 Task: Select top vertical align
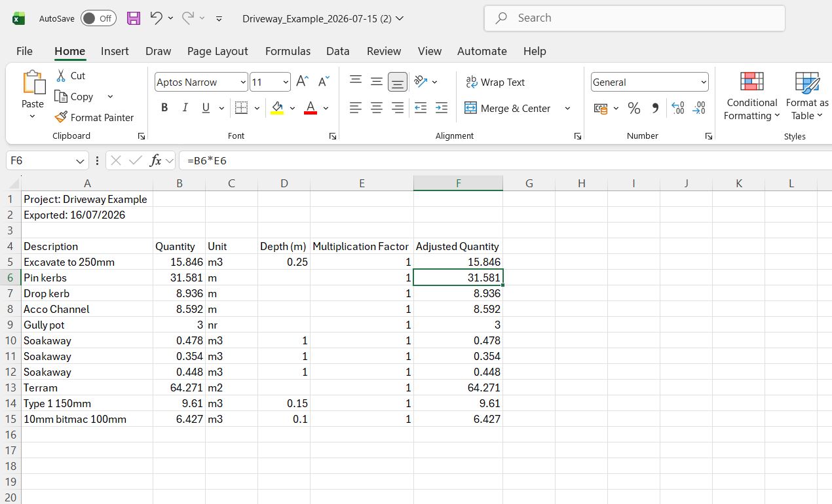coord(356,81)
